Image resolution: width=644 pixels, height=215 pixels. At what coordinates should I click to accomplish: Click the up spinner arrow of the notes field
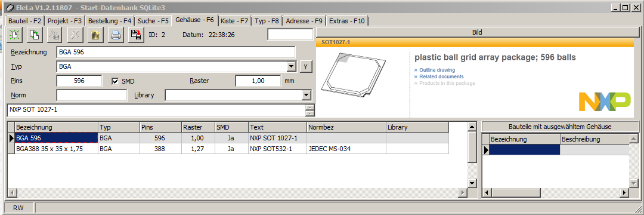coord(311,107)
